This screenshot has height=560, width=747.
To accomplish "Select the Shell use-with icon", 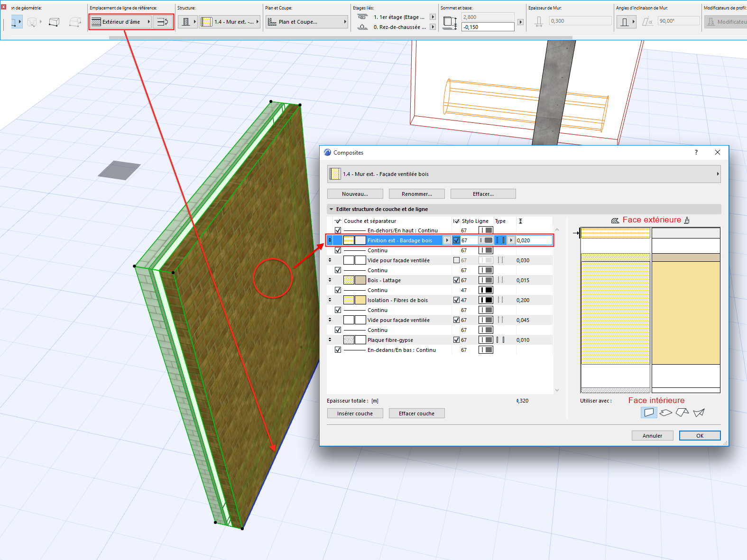I will point(699,413).
